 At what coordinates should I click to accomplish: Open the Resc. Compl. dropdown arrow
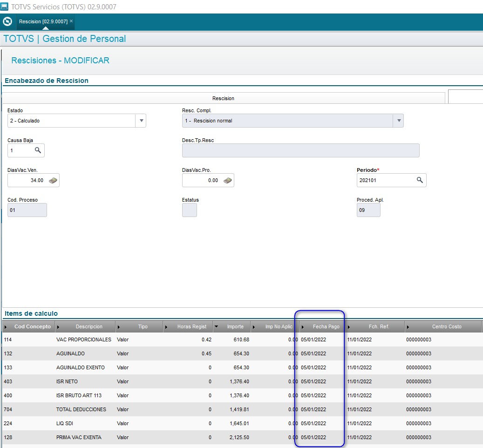tap(399, 121)
